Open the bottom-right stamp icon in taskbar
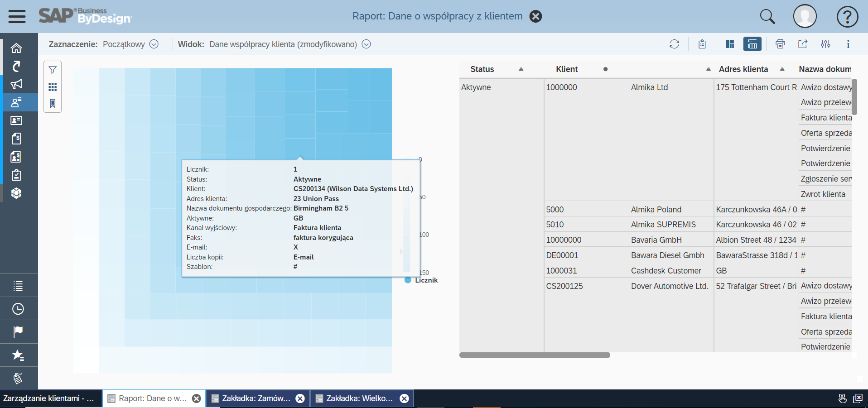 coord(842,398)
